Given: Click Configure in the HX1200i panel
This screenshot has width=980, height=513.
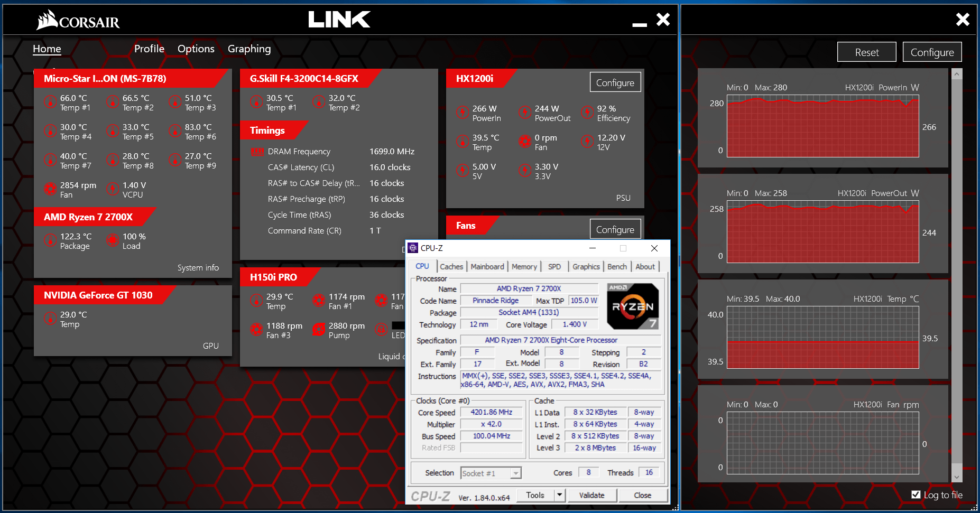Looking at the screenshot, I should [x=615, y=82].
